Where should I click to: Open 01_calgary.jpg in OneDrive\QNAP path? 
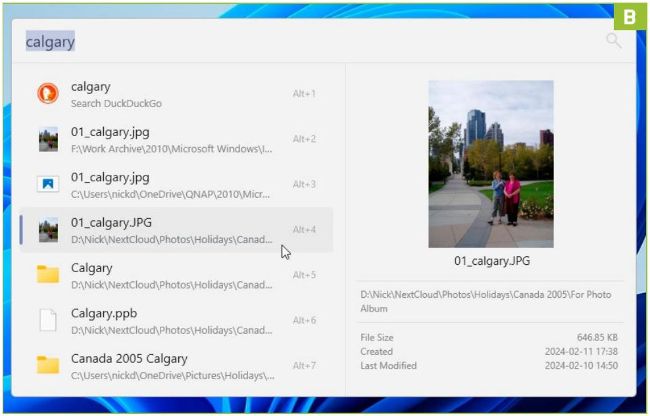pyautogui.click(x=176, y=185)
